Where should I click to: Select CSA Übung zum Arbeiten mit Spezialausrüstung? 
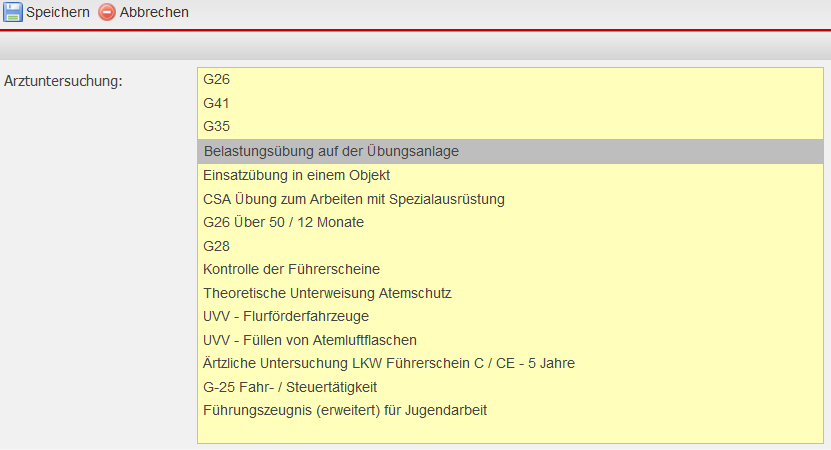click(353, 199)
